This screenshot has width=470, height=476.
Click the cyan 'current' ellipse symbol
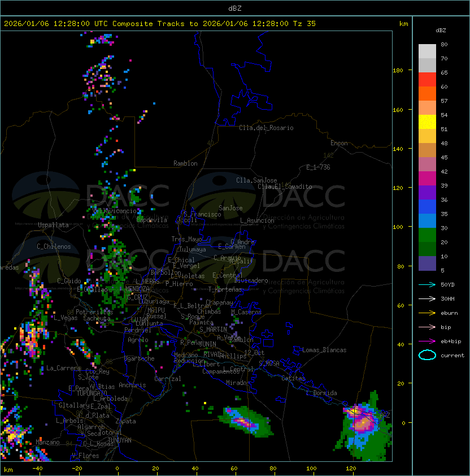tap(427, 355)
